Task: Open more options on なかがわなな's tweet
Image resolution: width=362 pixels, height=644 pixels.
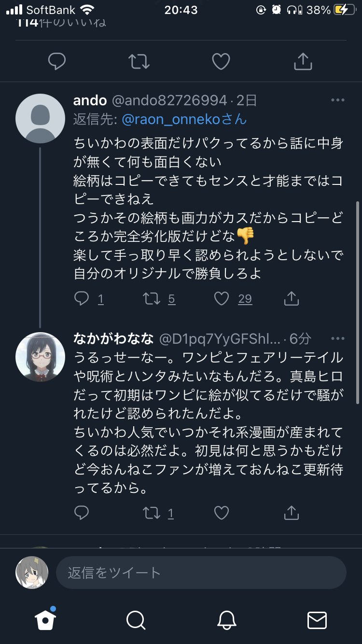Action: (x=337, y=339)
